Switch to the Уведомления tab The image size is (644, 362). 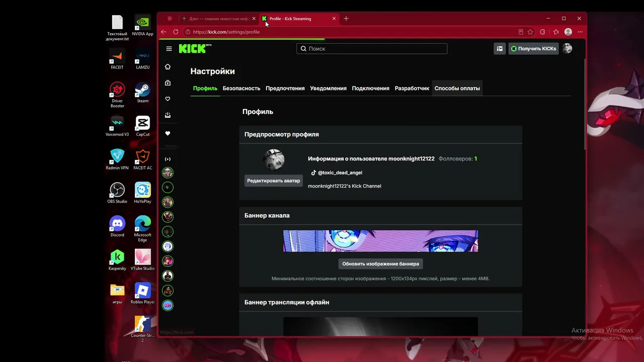click(328, 88)
